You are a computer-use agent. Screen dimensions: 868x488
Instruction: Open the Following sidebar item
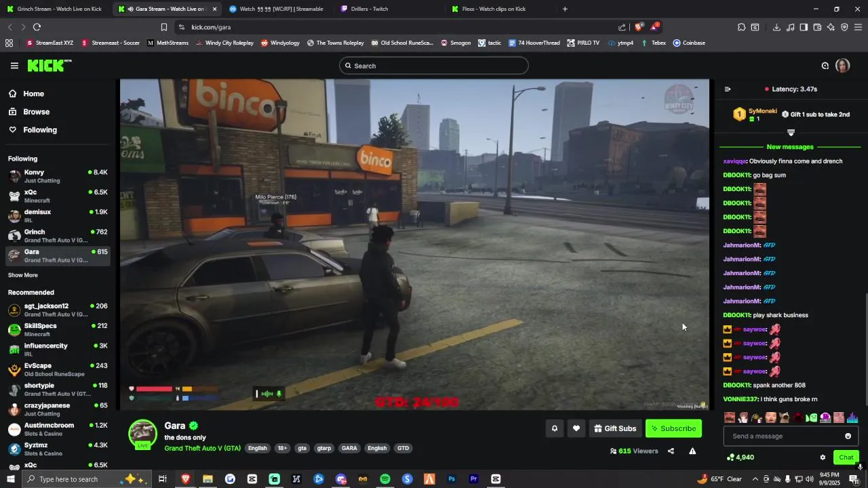(x=58, y=129)
